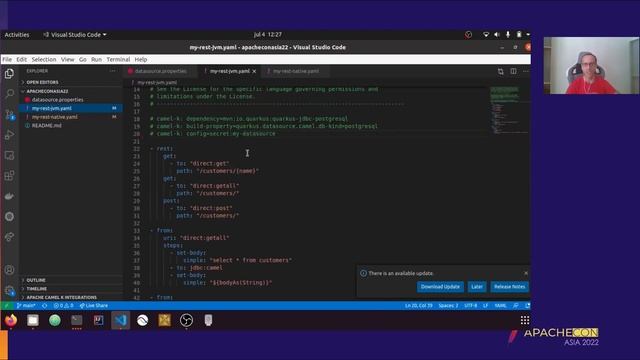Dismiss the update notification
The width and height of the screenshot is (640, 360).
[526, 273]
